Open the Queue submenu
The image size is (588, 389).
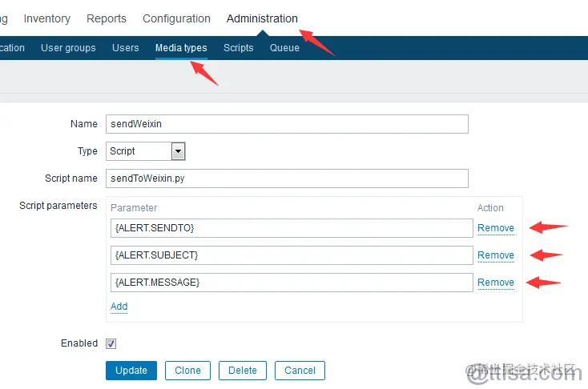(x=284, y=48)
